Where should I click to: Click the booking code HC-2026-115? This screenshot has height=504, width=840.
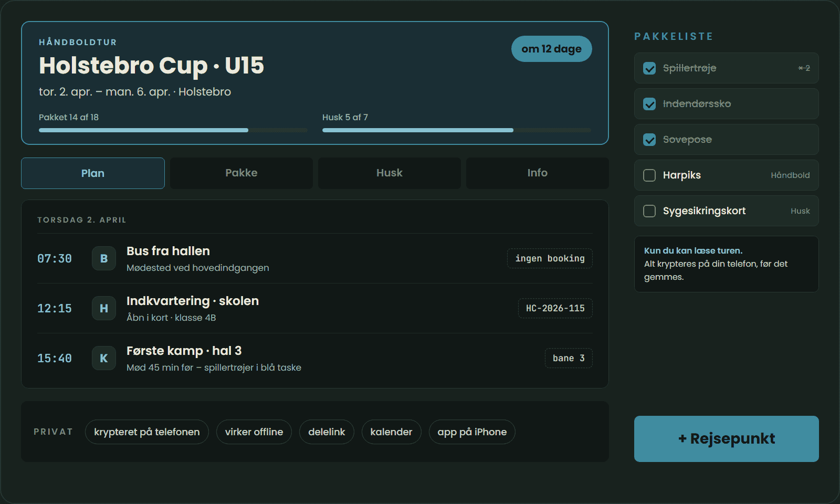(555, 308)
